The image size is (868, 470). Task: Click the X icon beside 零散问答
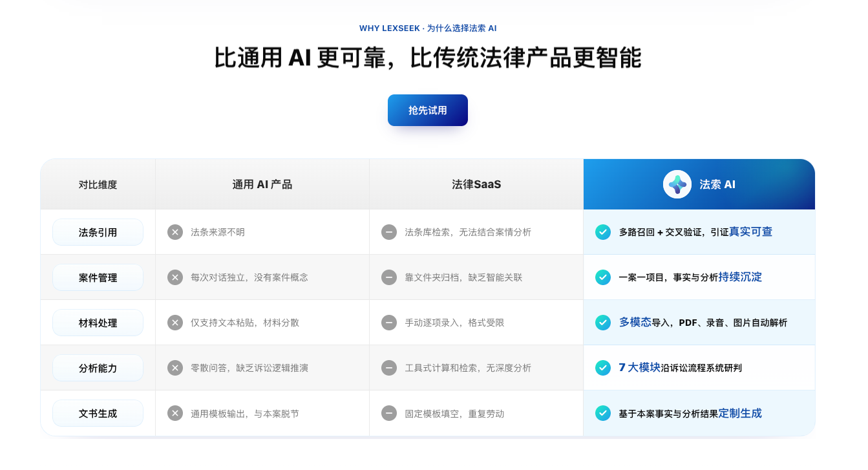click(175, 368)
